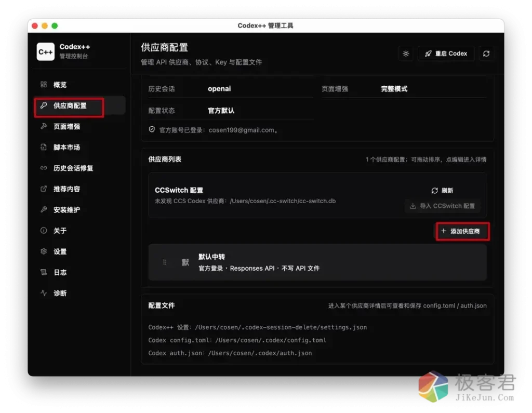Click the 官方登录 · Responses API description text
The width and height of the screenshot is (532, 413).
point(259,269)
